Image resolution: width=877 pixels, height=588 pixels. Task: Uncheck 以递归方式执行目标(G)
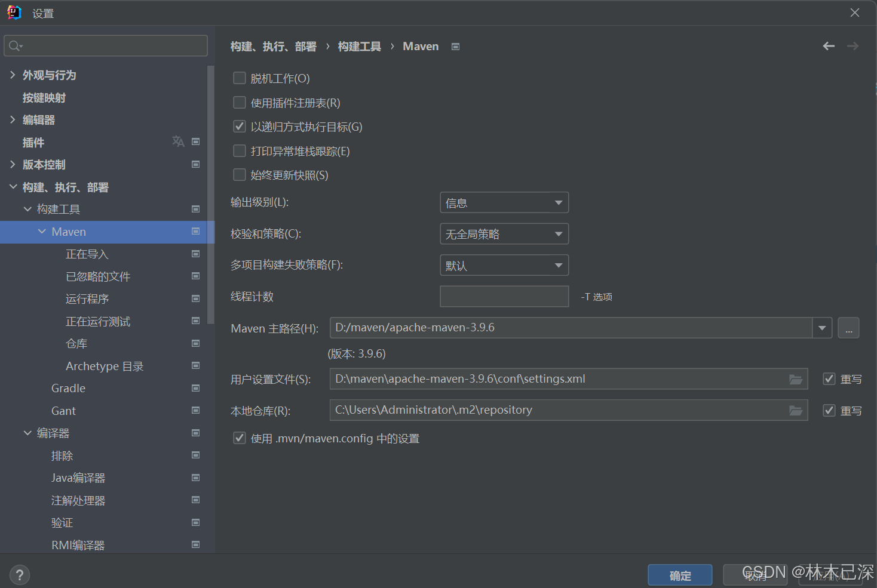(x=240, y=127)
